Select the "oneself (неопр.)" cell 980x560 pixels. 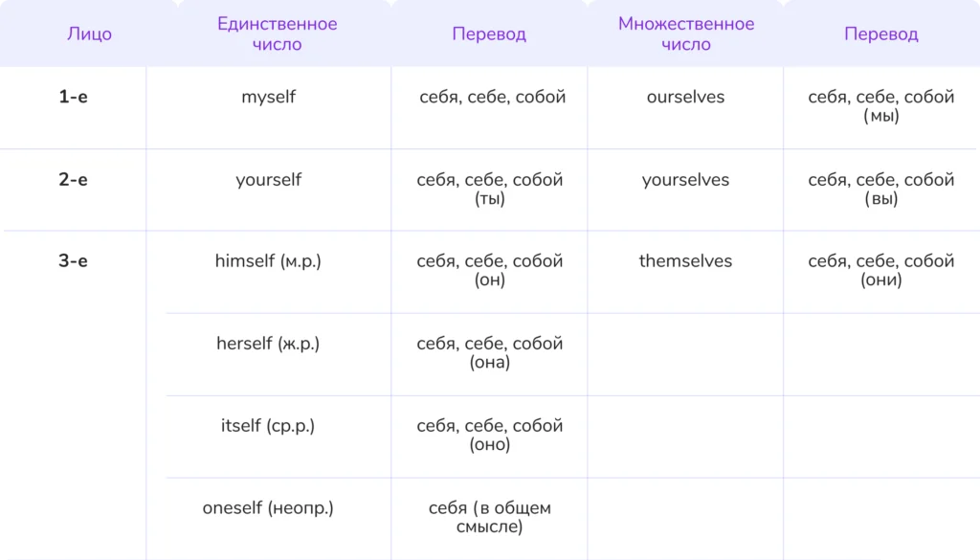click(269, 508)
